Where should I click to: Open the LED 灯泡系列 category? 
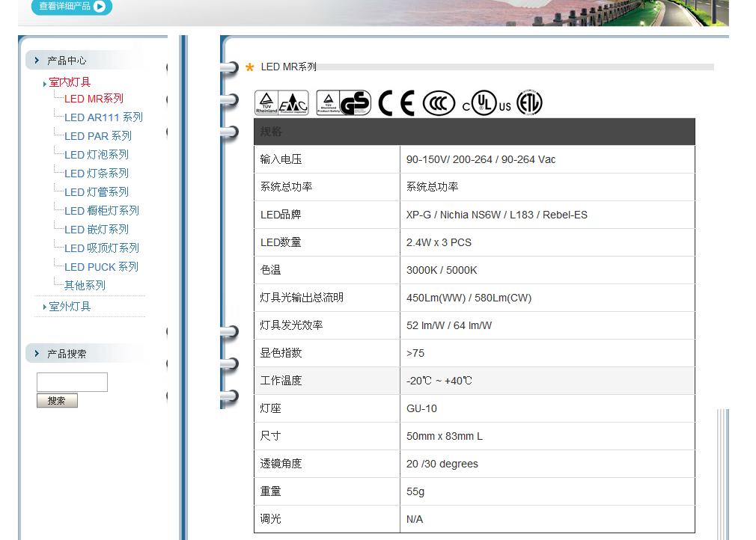point(97,155)
